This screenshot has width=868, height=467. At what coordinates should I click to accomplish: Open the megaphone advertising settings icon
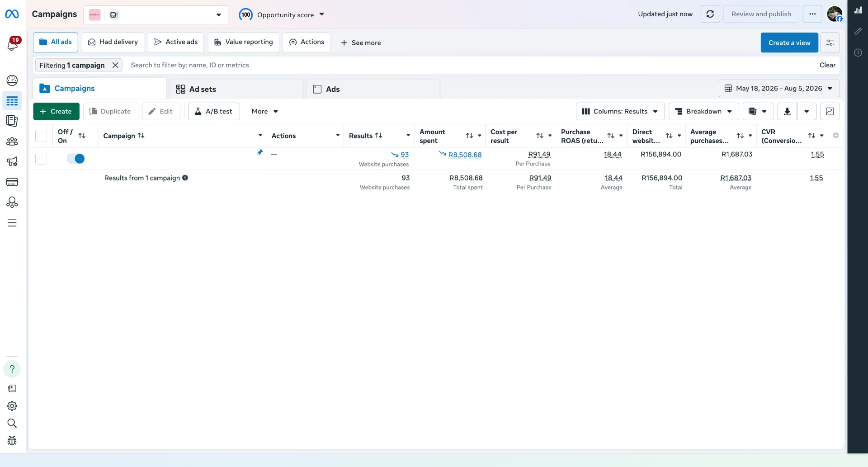coord(12,161)
